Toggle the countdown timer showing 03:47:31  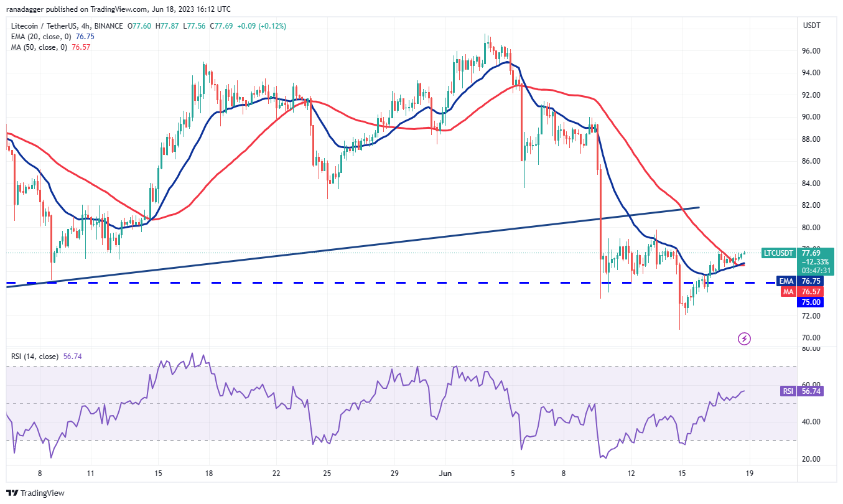tap(814, 271)
